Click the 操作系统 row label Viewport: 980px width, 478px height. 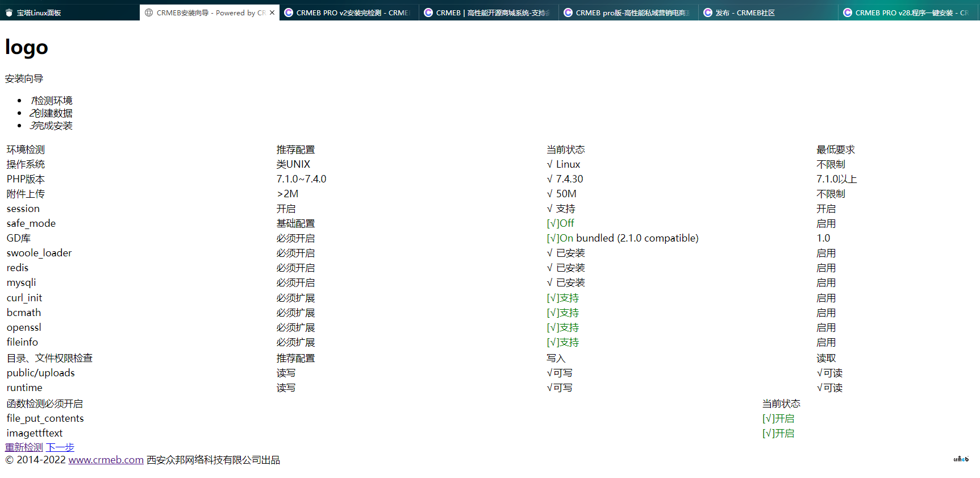point(26,164)
